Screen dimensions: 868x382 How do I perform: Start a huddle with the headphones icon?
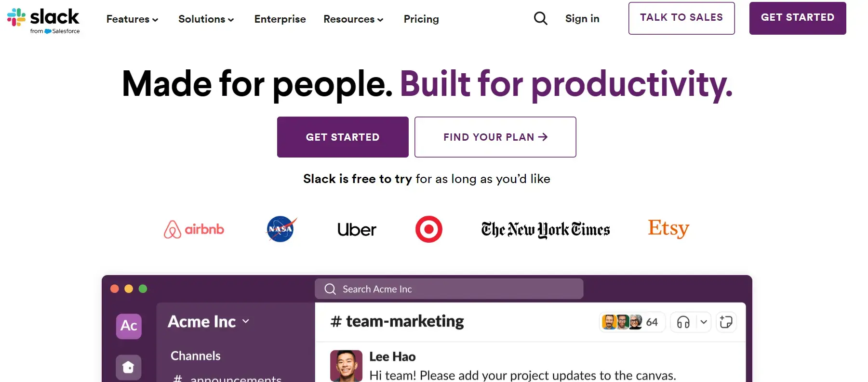pos(684,322)
